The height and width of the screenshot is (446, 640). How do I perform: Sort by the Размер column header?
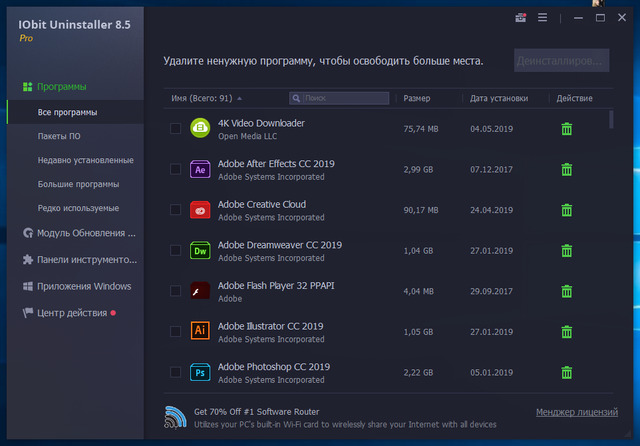point(417,98)
